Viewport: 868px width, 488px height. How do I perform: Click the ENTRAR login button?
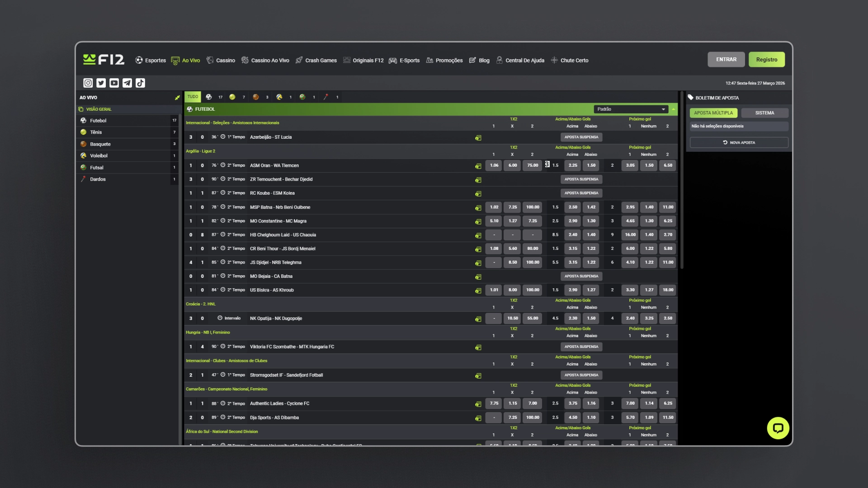(726, 59)
